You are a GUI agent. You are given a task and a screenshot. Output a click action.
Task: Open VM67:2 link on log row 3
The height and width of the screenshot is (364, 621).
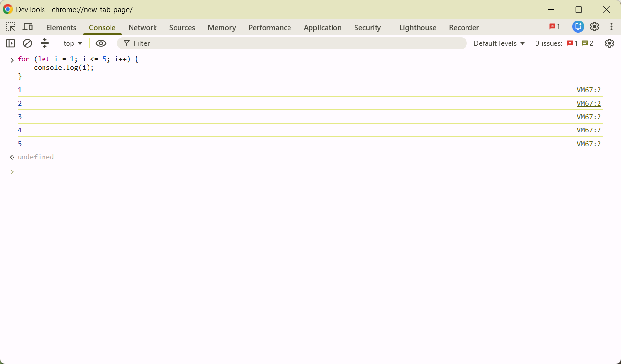click(x=589, y=117)
